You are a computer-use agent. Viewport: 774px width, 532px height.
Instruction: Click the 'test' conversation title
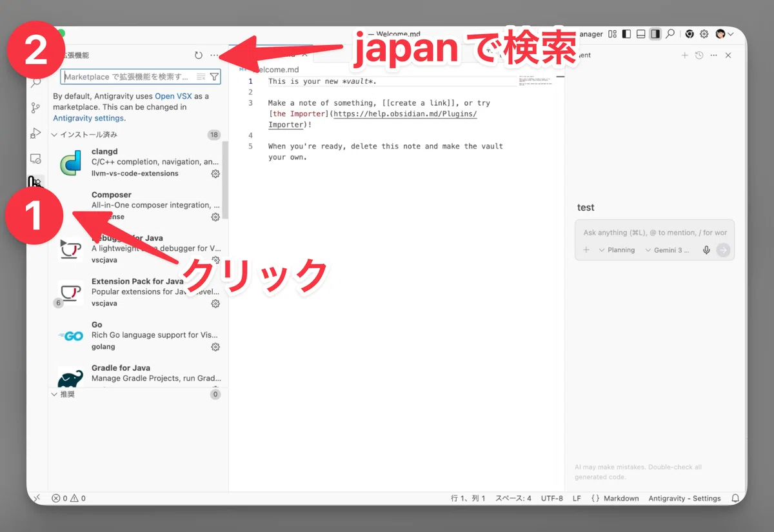coord(586,208)
